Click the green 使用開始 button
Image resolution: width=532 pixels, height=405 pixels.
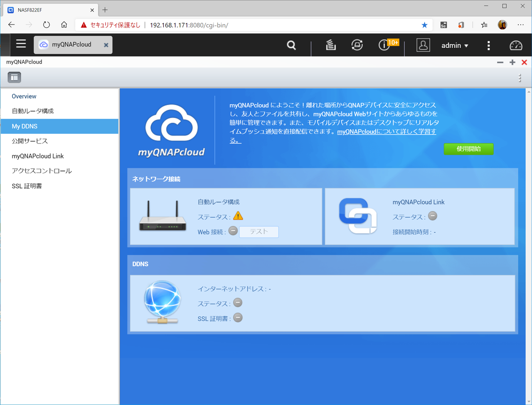(468, 149)
